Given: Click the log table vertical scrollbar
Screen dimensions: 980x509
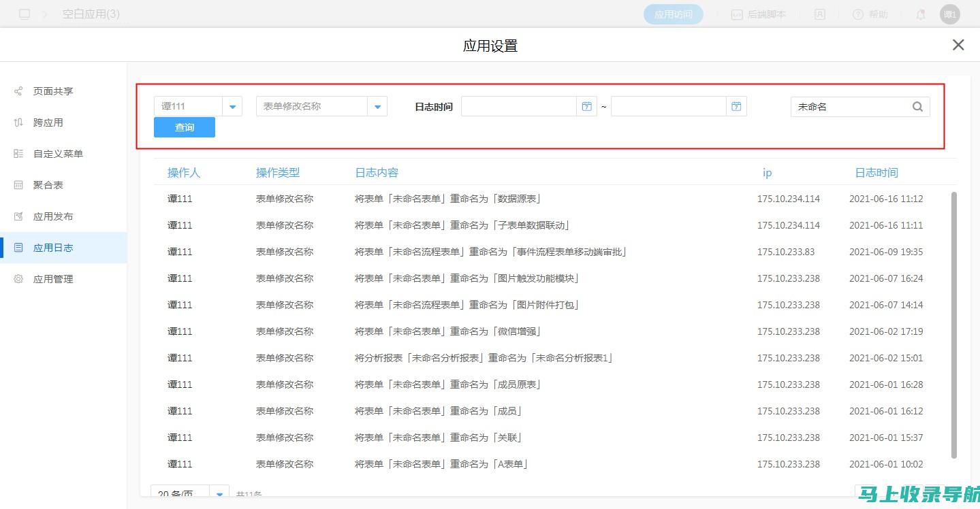Looking at the screenshot, I should (953, 325).
